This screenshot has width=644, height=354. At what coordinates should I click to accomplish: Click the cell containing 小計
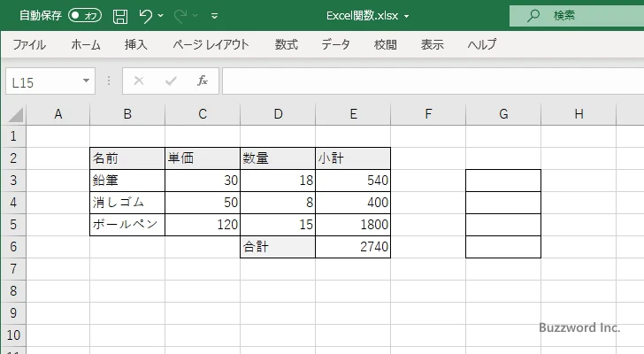353,158
